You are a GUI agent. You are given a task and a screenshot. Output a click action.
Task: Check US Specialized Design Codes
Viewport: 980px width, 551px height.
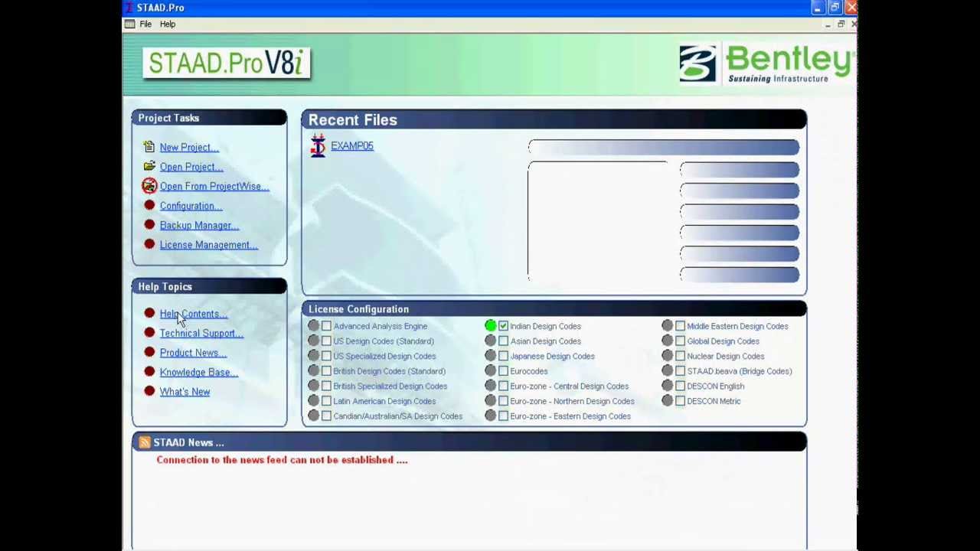[x=326, y=356]
